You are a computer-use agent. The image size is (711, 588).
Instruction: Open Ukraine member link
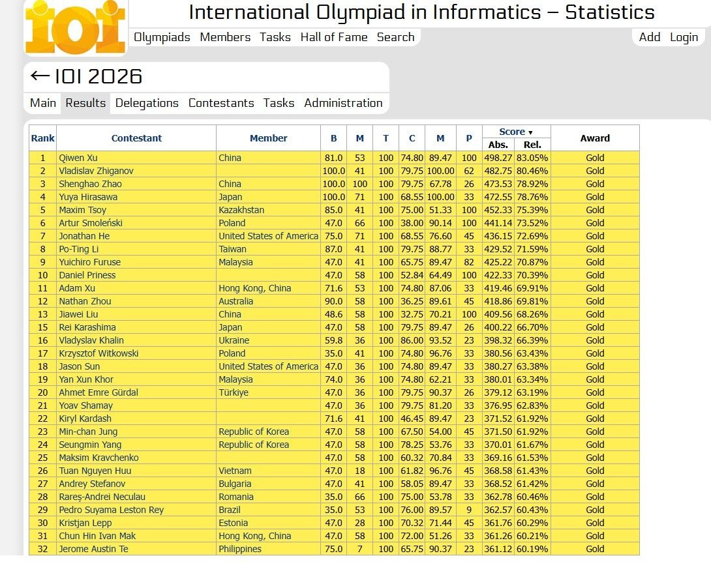click(x=234, y=340)
